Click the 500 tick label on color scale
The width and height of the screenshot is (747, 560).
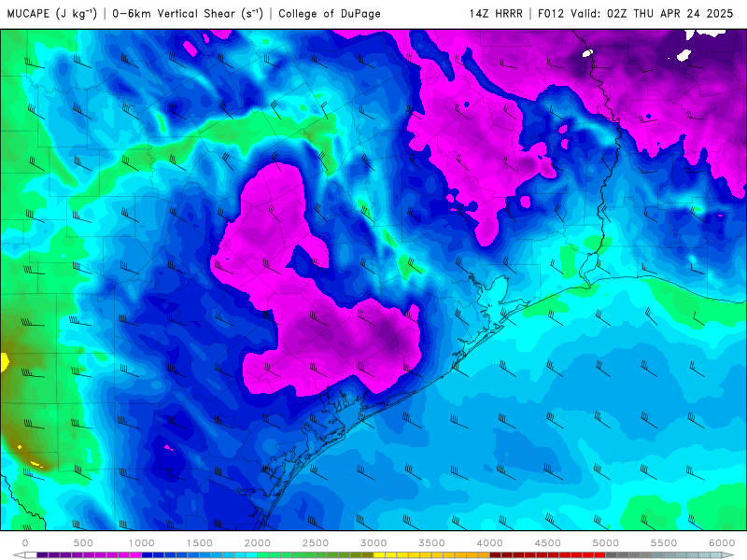click(x=83, y=543)
